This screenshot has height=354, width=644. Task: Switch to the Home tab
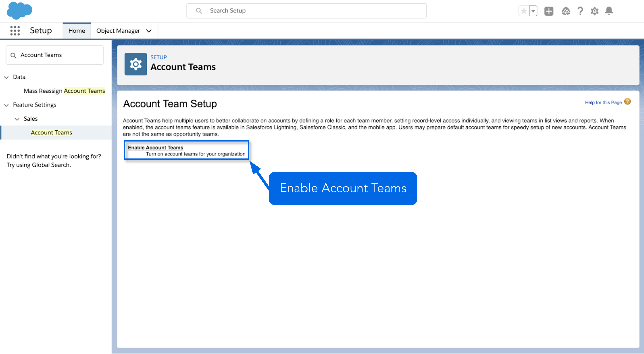click(x=76, y=31)
